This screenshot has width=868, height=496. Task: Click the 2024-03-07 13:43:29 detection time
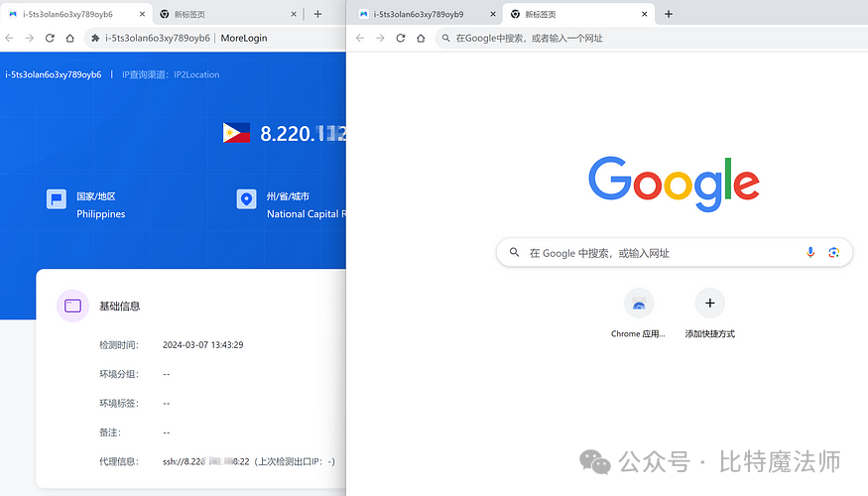(x=203, y=345)
